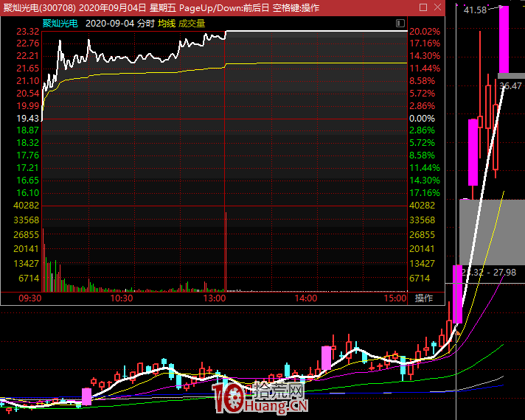Click the 36.47 price tag on K-line
Image resolution: width=525 pixels, height=420 pixels.
tap(510, 86)
